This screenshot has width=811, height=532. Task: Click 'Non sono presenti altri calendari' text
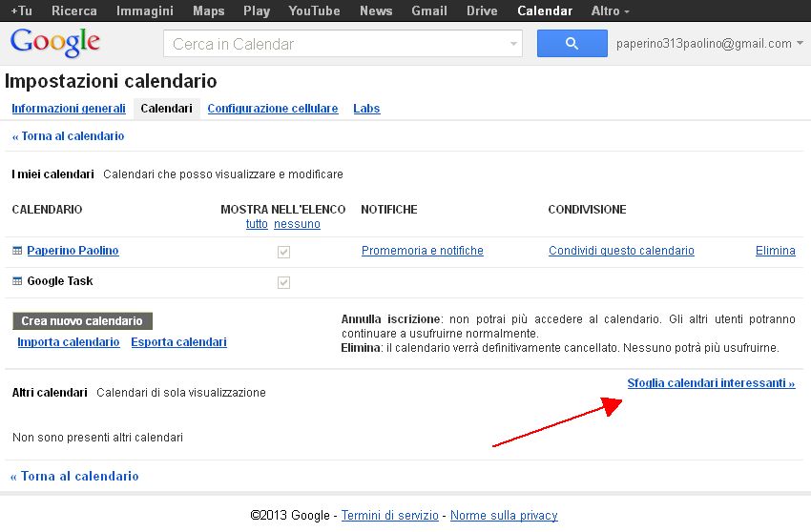pyautogui.click(x=97, y=438)
